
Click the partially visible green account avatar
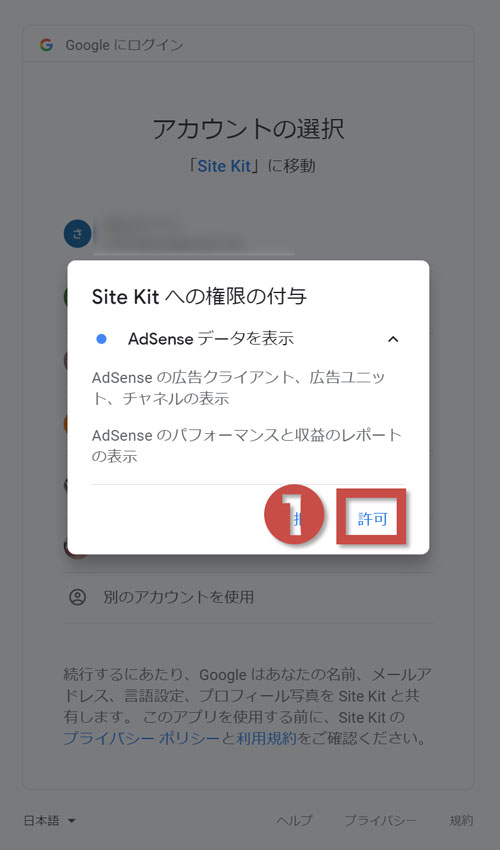tap(66, 297)
